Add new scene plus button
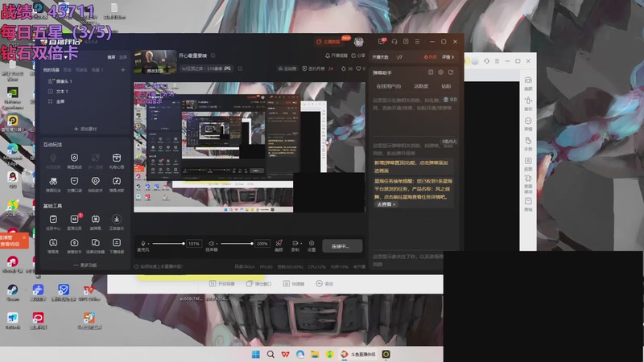Screen dimensions: 644x362 tap(123, 70)
